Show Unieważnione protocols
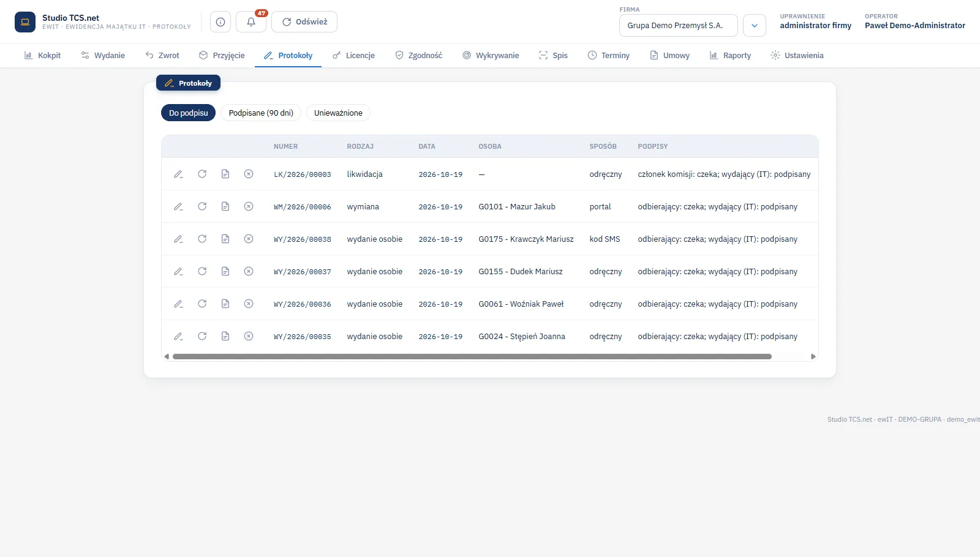 338,113
